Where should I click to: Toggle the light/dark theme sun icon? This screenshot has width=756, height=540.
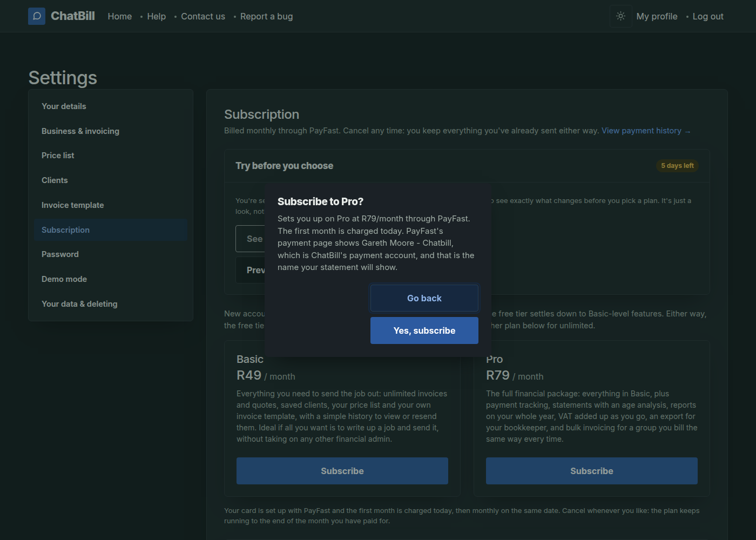point(621,16)
